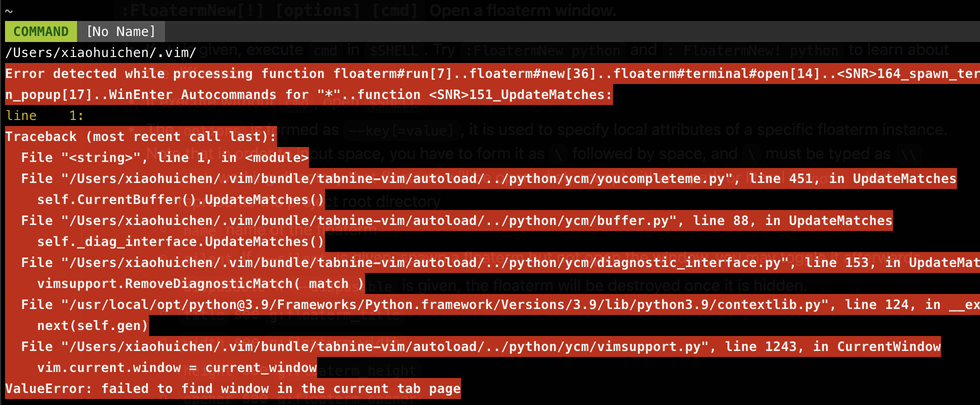Click the yellow 'line 1:' text
The image size is (980, 405).
[x=44, y=115]
